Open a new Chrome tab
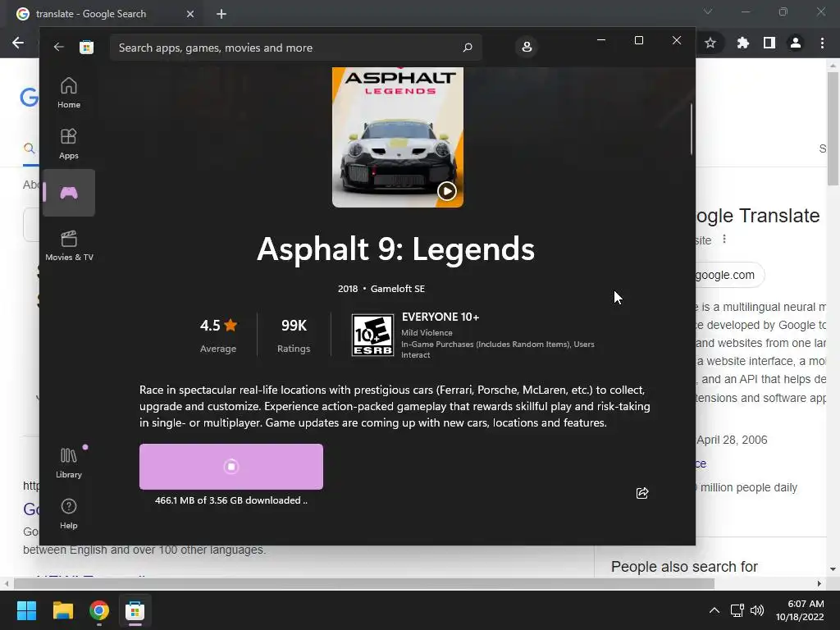Image resolution: width=840 pixels, height=630 pixels. tap(221, 14)
